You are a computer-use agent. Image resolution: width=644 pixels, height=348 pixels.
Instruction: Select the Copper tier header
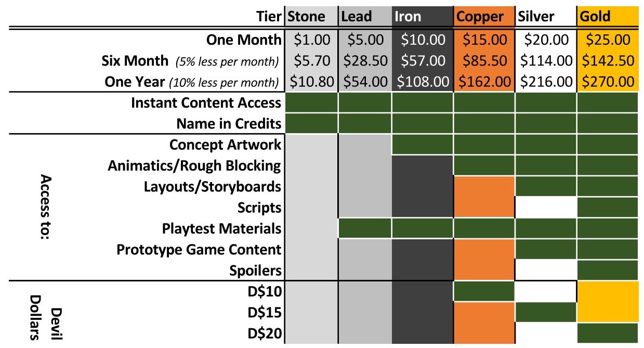tap(480, 17)
